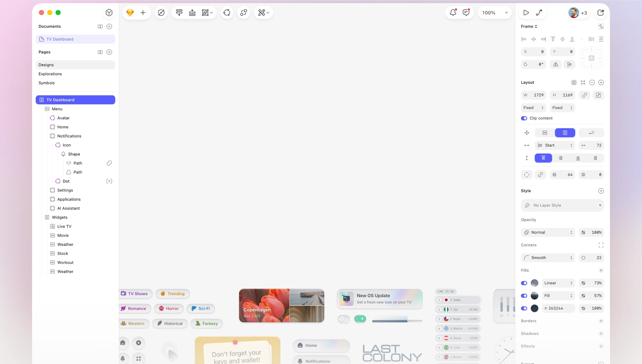Viewport: 642px width, 364px height.
Task: Click the gradient color swatch in Fills
Action: tap(534, 283)
